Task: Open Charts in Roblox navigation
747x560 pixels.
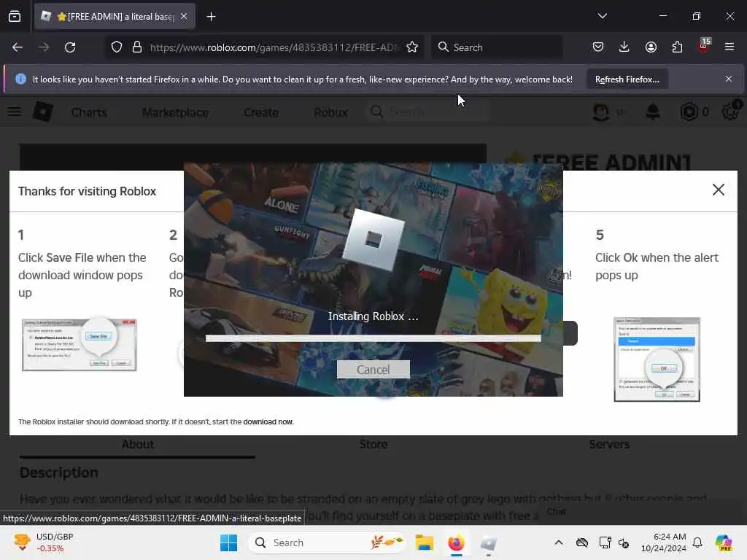Action: click(x=89, y=112)
